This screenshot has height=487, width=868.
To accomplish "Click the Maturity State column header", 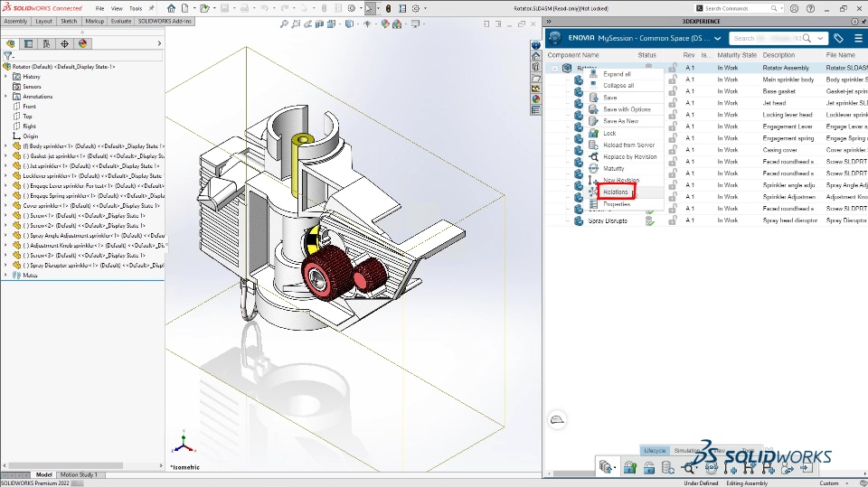I will (x=737, y=55).
